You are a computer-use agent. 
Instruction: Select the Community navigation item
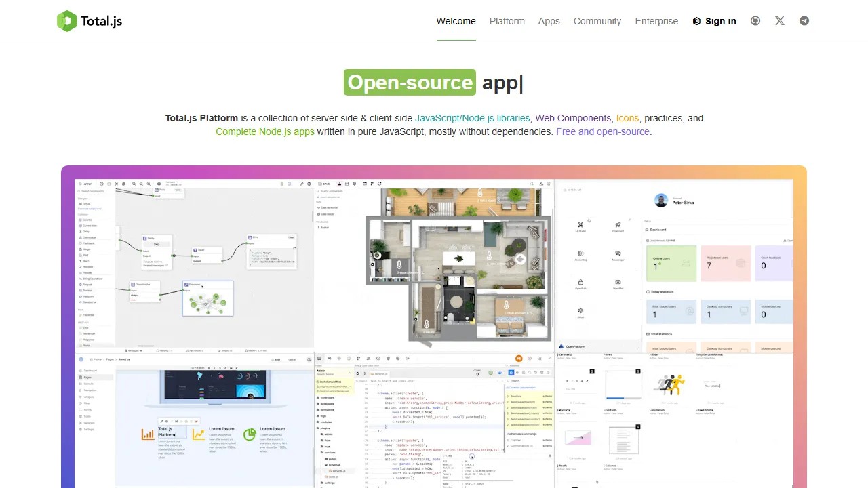[x=597, y=21]
